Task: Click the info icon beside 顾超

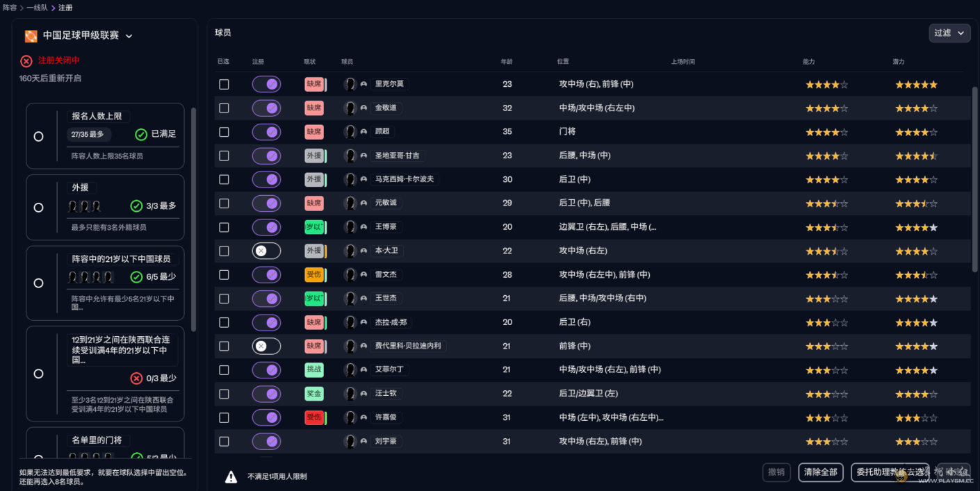Action: pyautogui.click(x=364, y=132)
